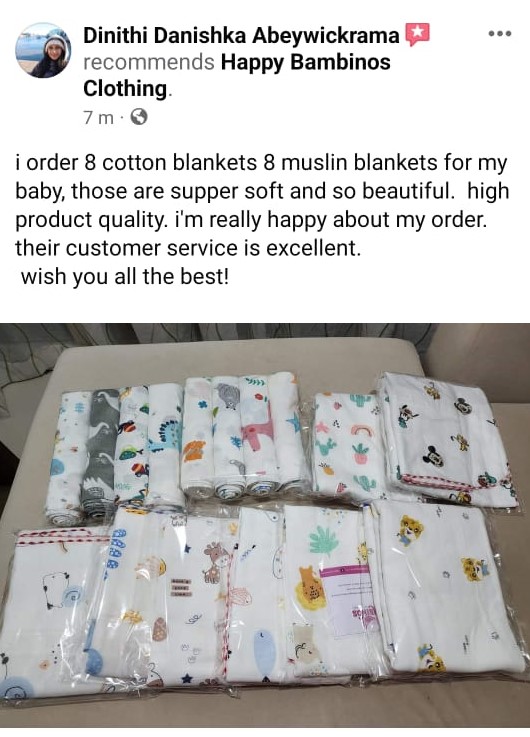The image size is (530, 737).
Task: Open the Happy Bambinos Clothing page link
Action: (237, 75)
